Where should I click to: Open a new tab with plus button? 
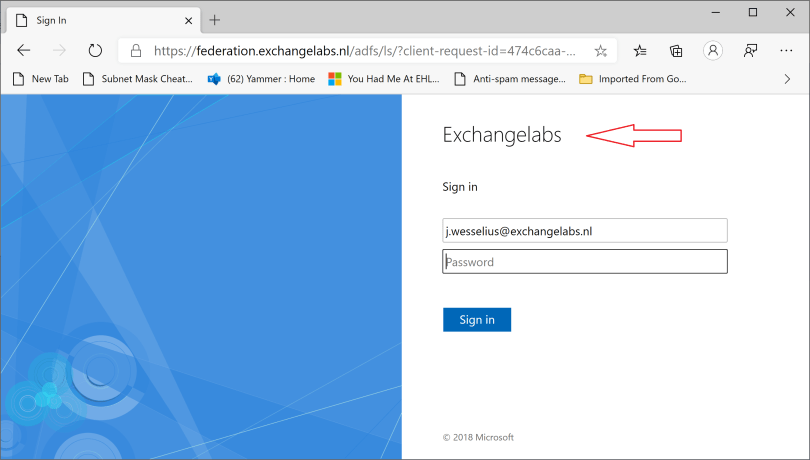click(x=214, y=20)
